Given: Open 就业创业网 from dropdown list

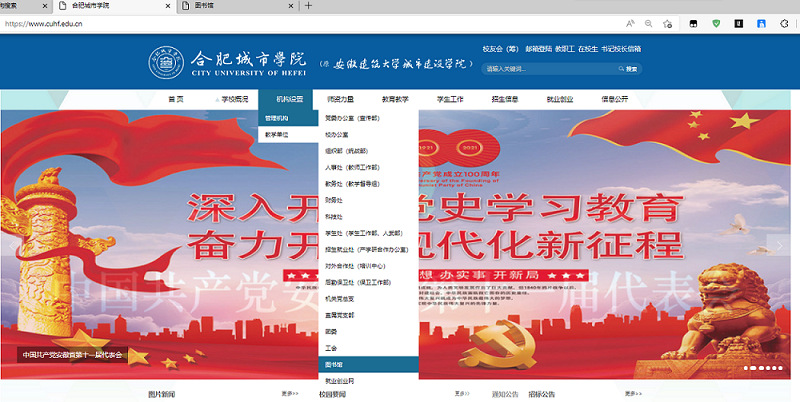Looking at the screenshot, I should (x=368, y=381).
